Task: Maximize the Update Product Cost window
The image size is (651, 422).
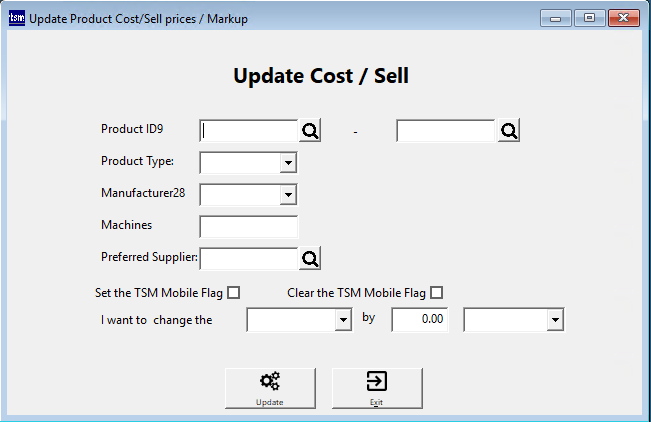Action: pyautogui.click(x=588, y=17)
